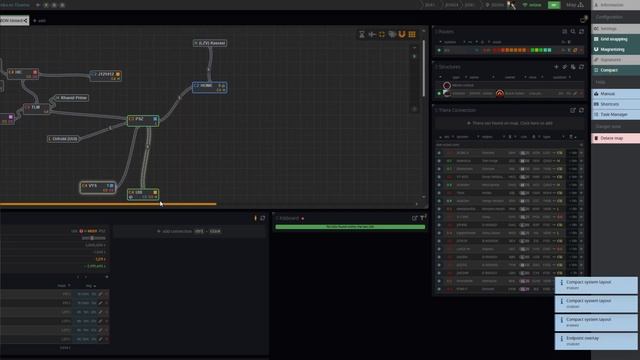
Task: Click the connection icon in map overlay
Action: click(372, 35)
